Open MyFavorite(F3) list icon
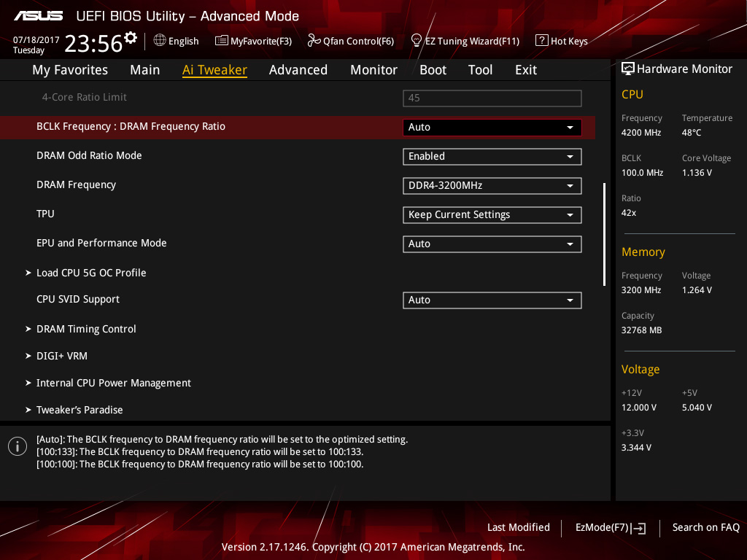The image size is (747, 560). (222, 41)
